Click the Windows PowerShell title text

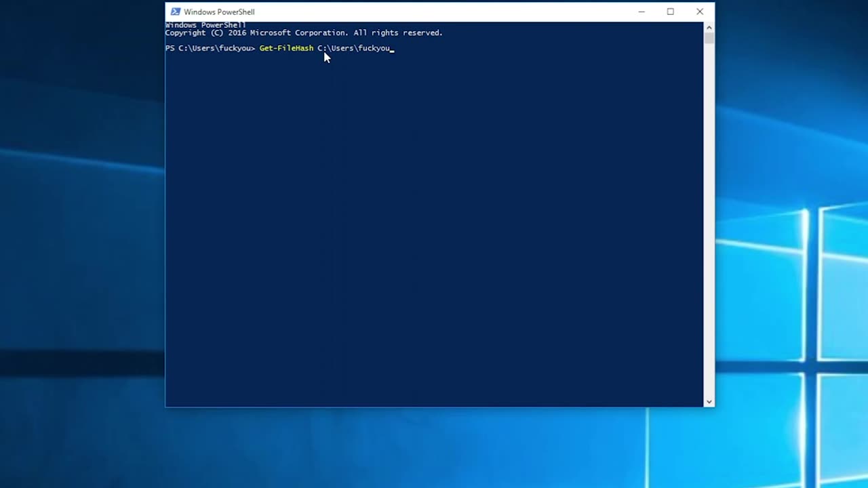tap(219, 12)
